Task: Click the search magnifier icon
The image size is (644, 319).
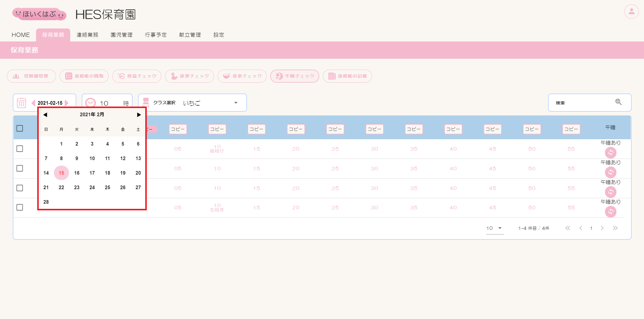Action: pos(618,102)
